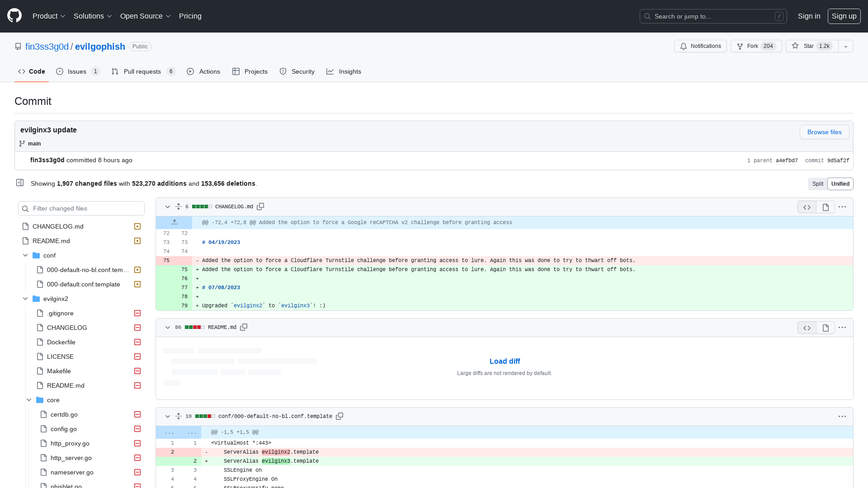Collapse the evilginx2 folder in file tree

coord(24,299)
